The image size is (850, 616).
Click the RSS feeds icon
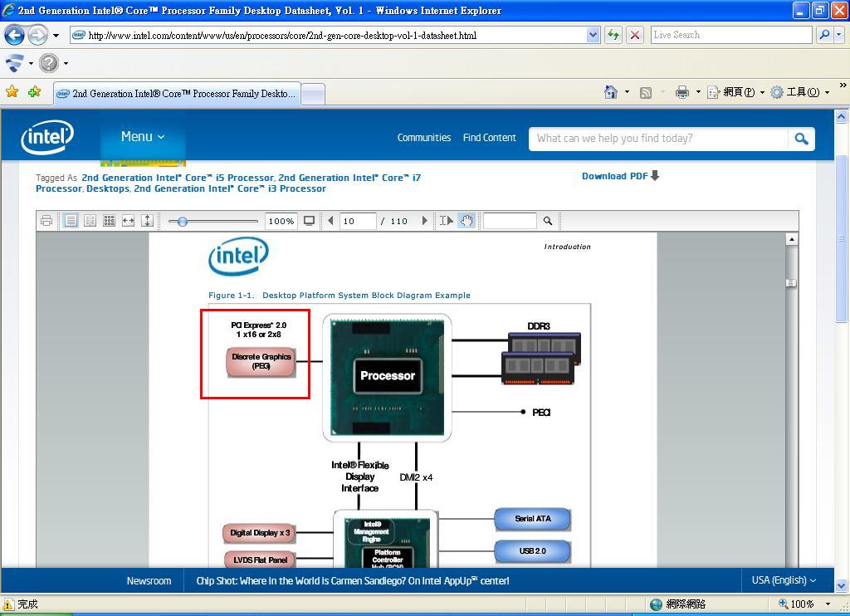coord(646,93)
